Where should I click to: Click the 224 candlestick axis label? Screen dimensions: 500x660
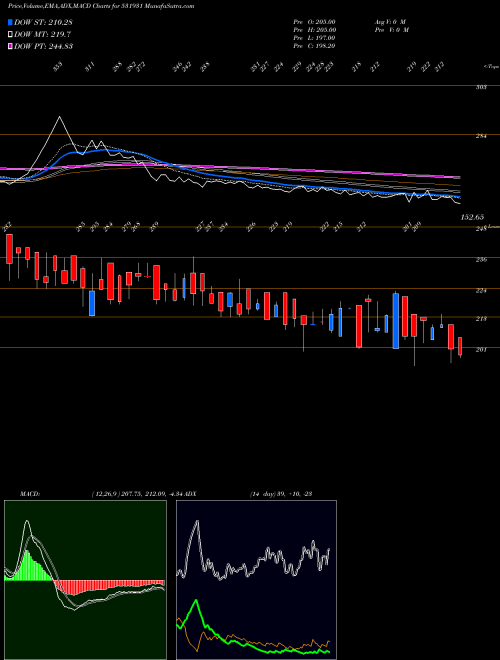click(x=482, y=290)
